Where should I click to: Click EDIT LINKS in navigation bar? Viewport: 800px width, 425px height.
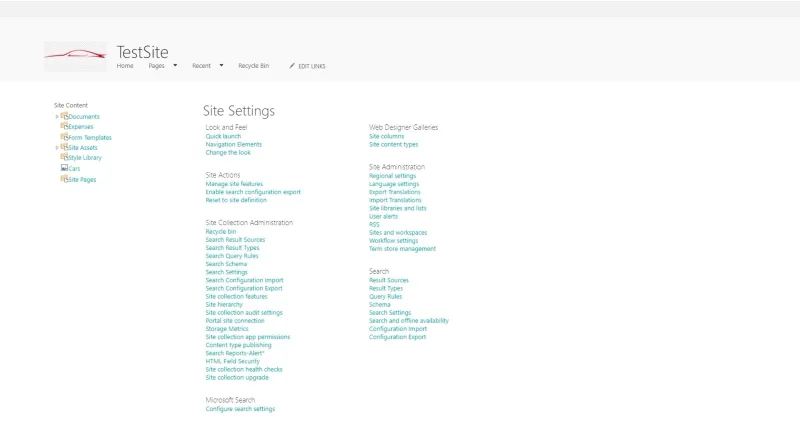pos(312,66)
